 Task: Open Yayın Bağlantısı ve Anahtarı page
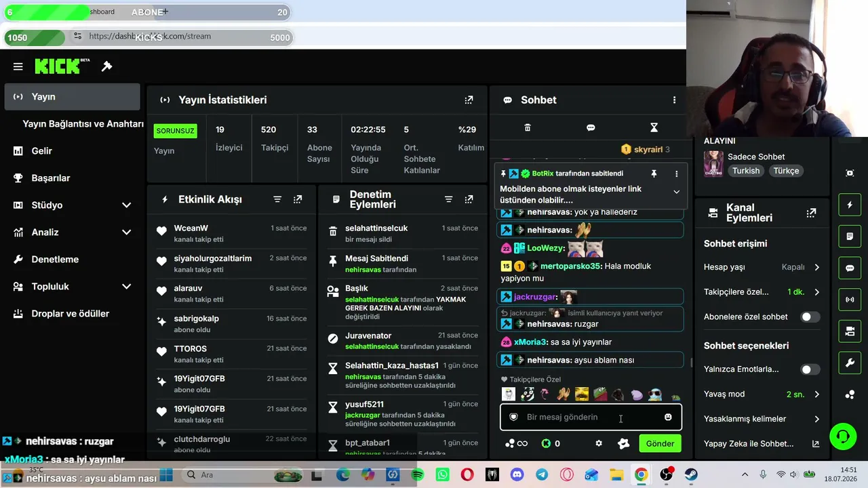coord(83,124)
